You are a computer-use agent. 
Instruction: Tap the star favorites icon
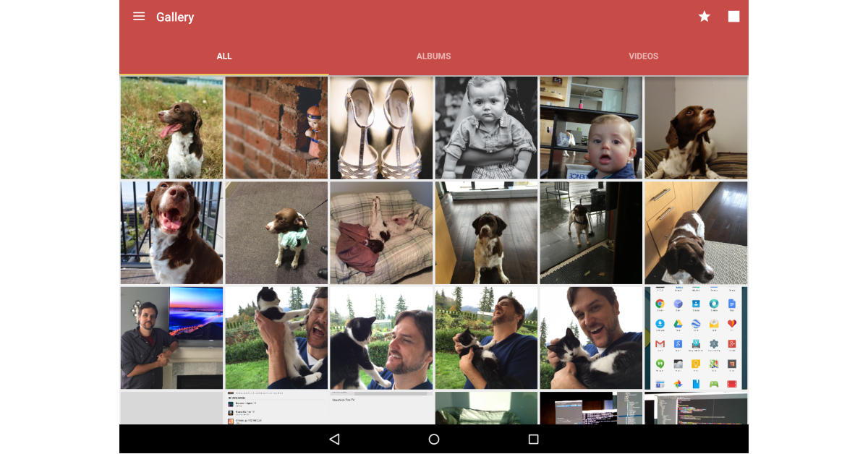(x=704, y=17)
